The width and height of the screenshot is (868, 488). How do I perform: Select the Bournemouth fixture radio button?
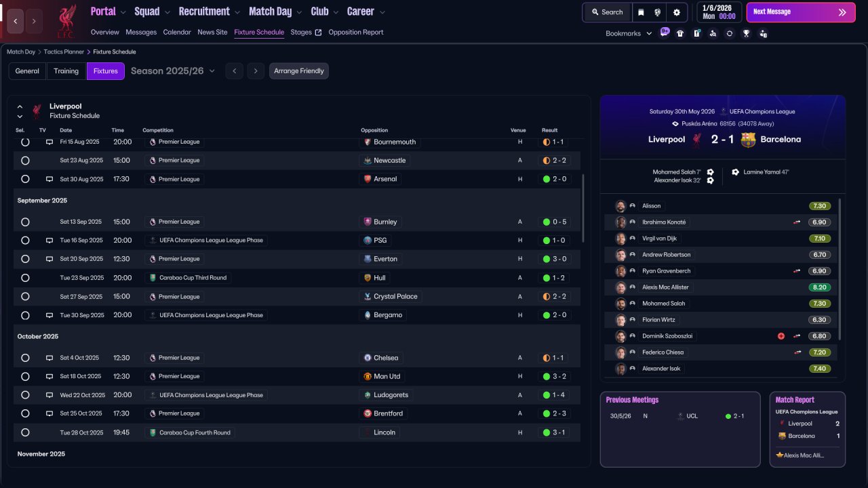point(25,142)
